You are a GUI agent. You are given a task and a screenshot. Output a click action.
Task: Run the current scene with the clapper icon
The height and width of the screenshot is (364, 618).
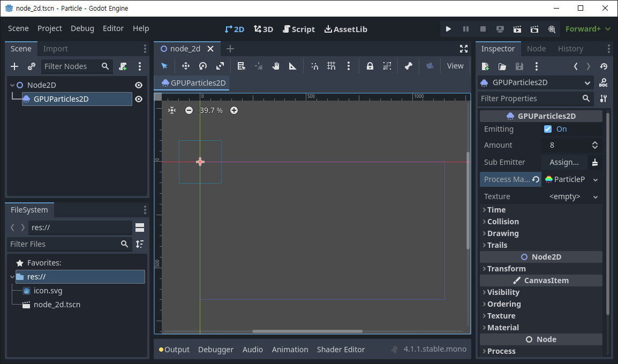[517, 29]
